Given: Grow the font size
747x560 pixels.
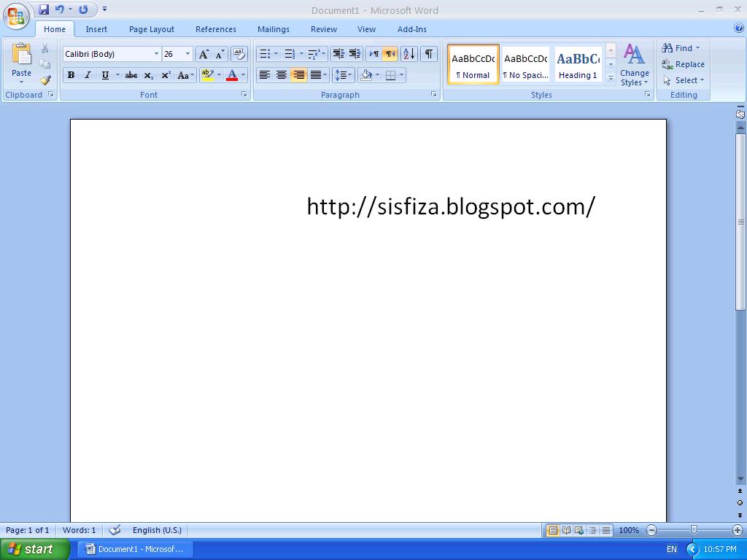Looking at the screenshot, I should coord(204,54).
